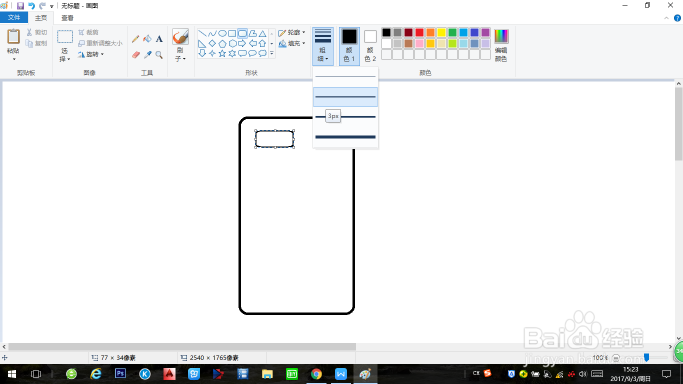Open the Rotate dropdown
Screen dimensions: 683x384
[91, 54]
